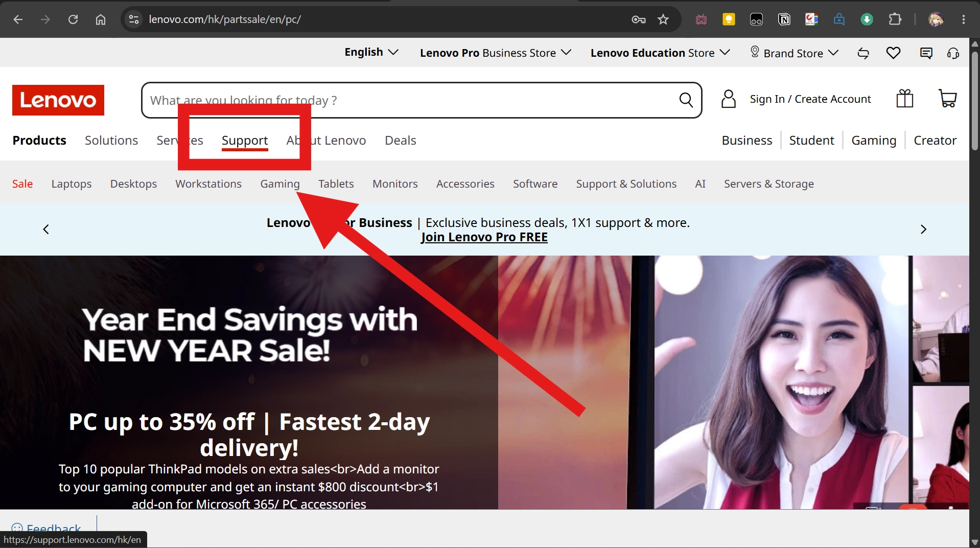Open the Solutions main menu
This screenshot has width=980, height=548.
coord(111,141)
